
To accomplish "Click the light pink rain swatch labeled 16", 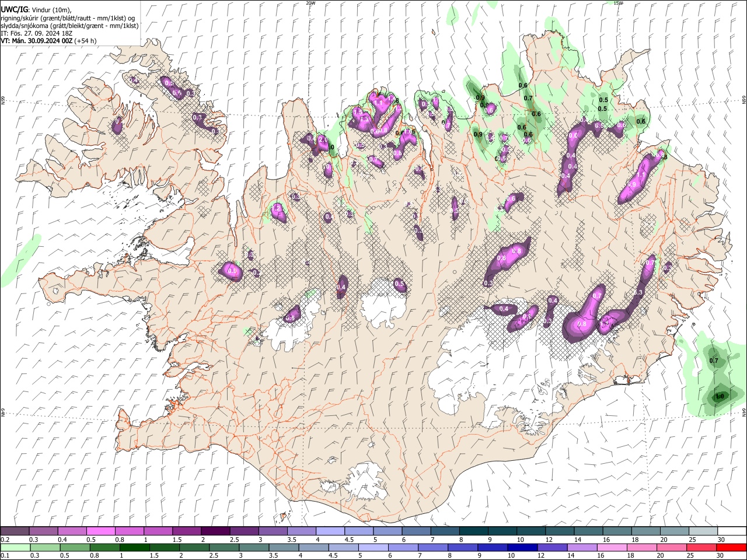I will pos(612,548).
